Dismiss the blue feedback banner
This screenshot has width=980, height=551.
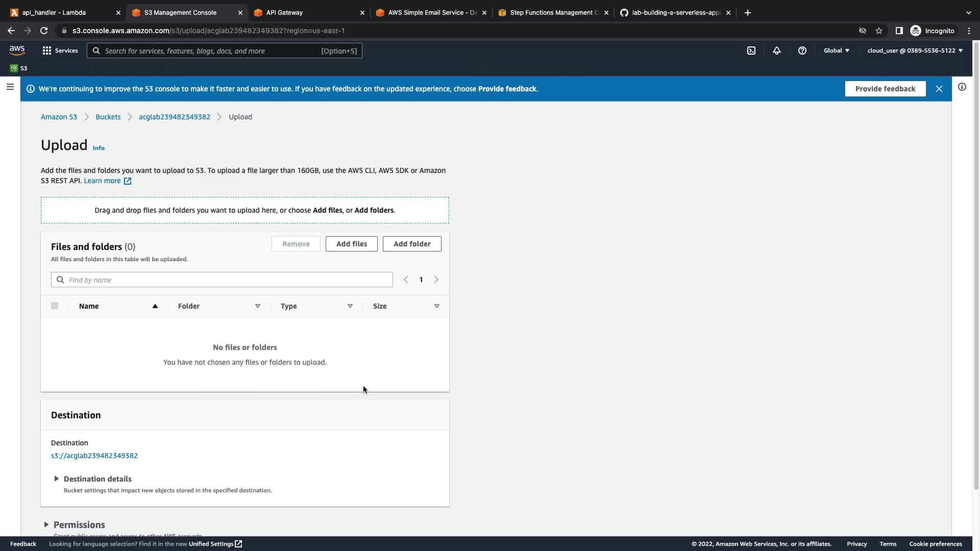(939, 89)
